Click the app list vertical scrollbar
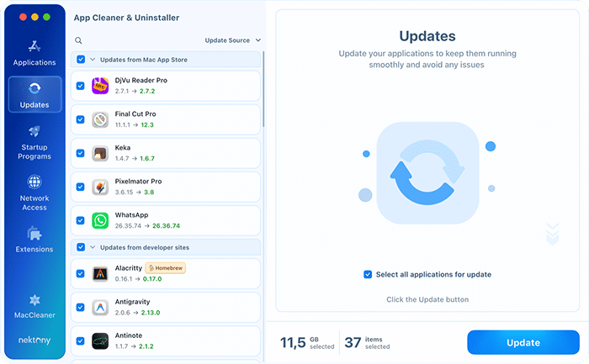589x364 pixels. coord(263,89)
